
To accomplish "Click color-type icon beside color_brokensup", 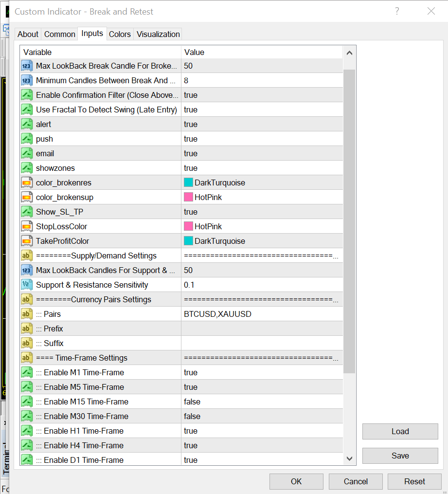I will pos(27,197).
